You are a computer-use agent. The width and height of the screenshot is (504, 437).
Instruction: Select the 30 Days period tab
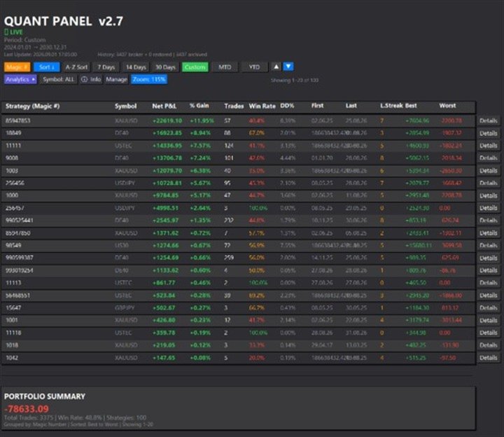(165, 67)
